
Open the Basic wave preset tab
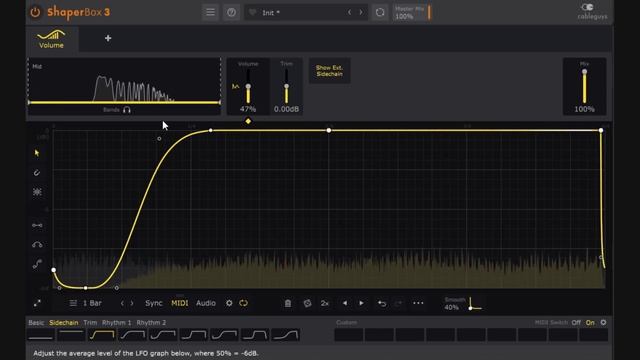36,322
